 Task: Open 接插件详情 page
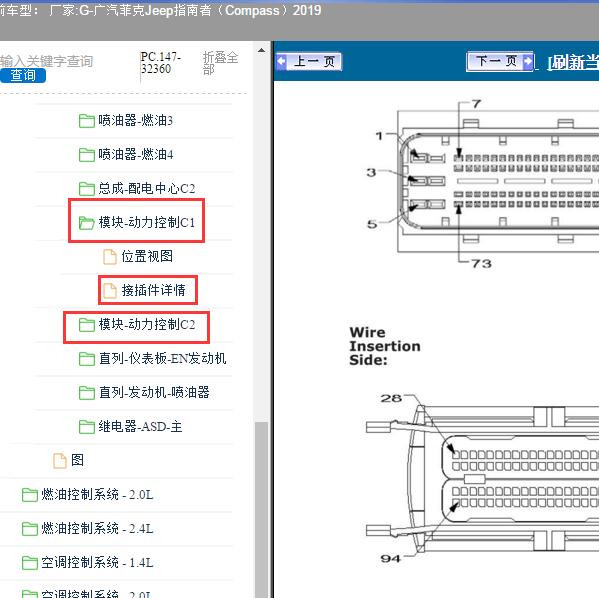coord(154,290)
